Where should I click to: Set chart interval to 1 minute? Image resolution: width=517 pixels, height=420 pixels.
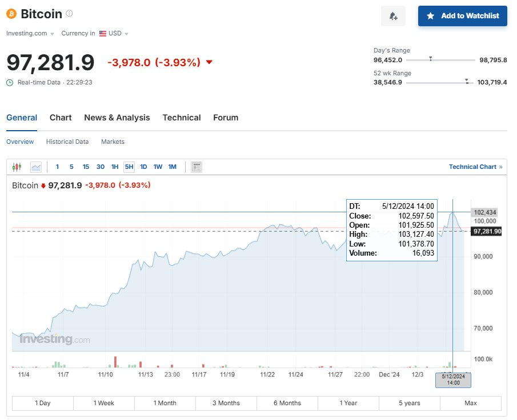click(x=57, y=167)
